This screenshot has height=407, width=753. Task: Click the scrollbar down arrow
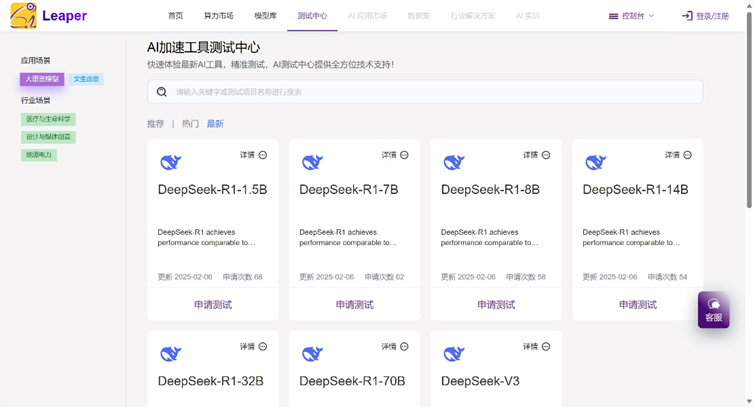tap(749, 401)
